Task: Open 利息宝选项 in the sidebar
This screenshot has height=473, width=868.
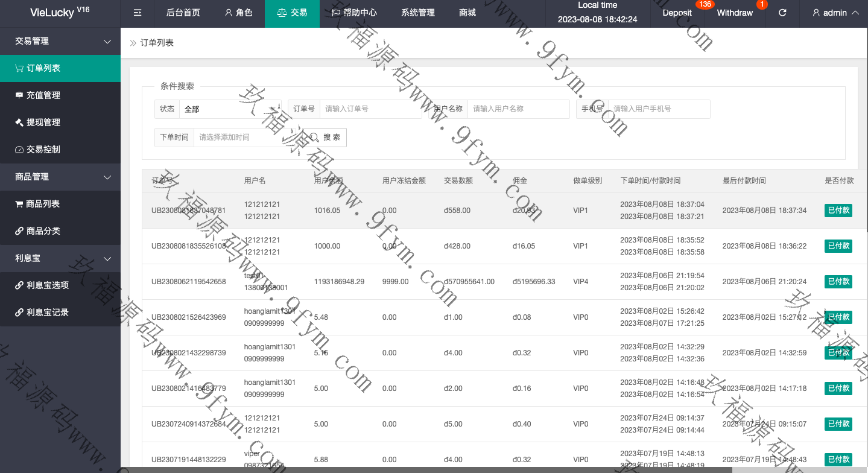Action: tap(47, 285)
